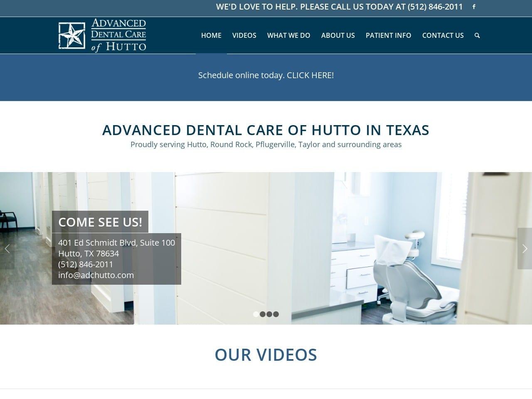This screenshot has height=399, width=532.
Task: Open the Contact Us menu item
Action: pos(443,35)
